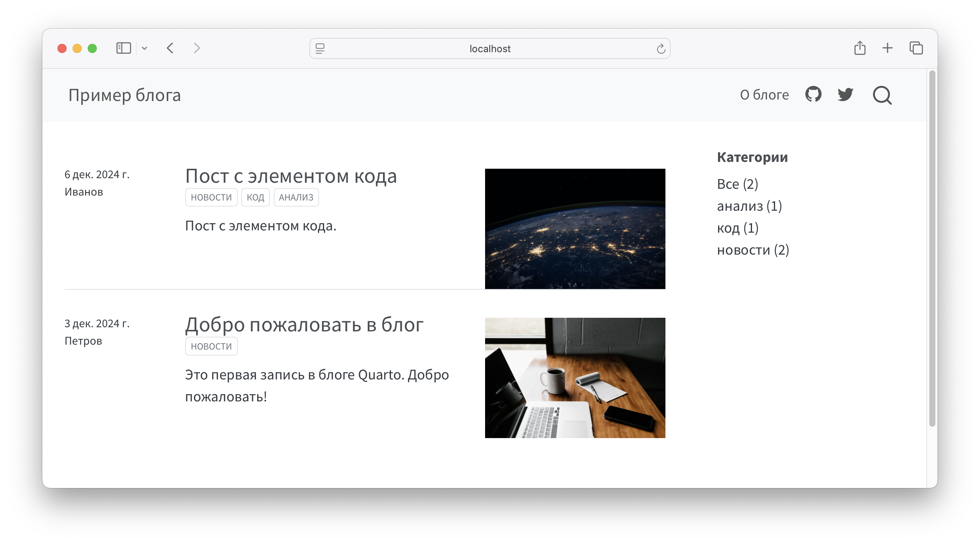The width and height of the screenshot is (980, 544).
Task: Filter by the "КОД" tag badge
Action: (255, 197)
